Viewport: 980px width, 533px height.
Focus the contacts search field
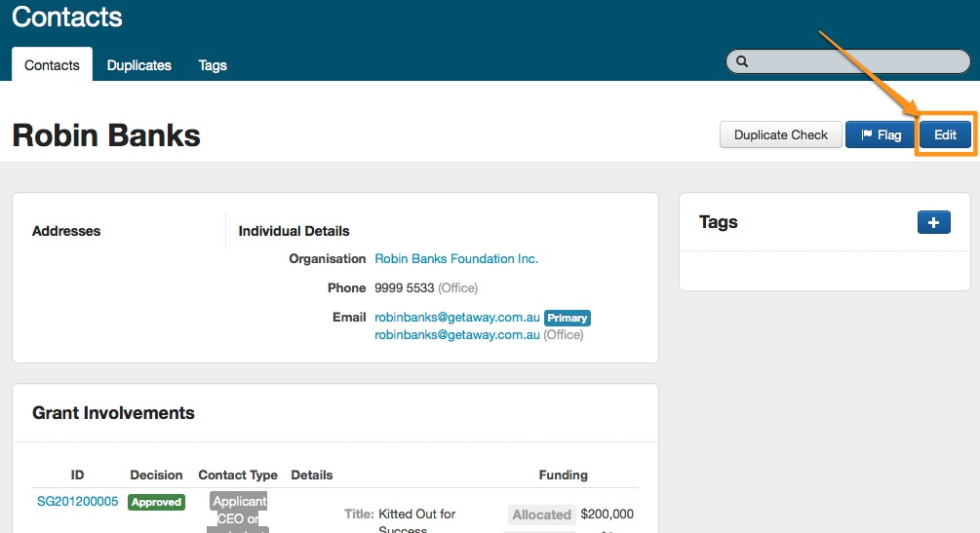point(858,61)
